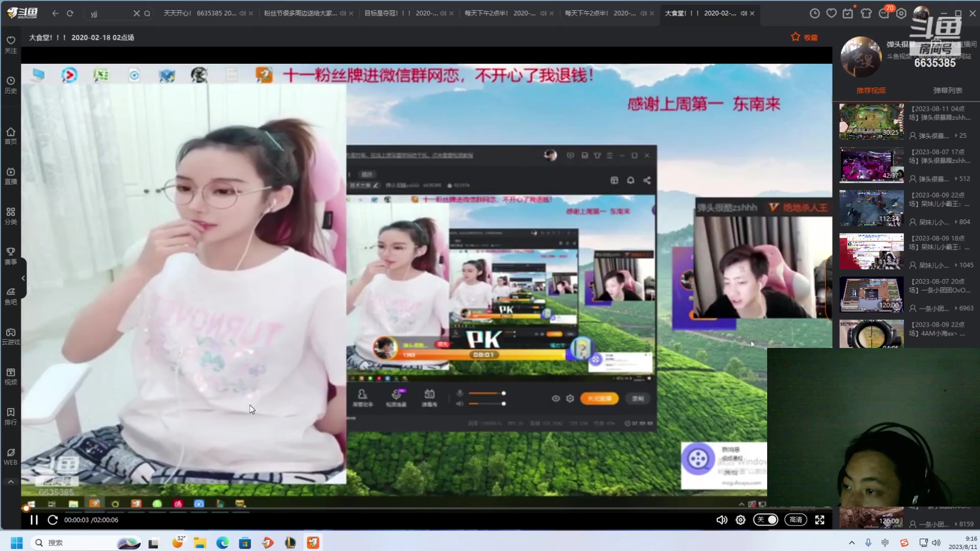The width and height of the screenshot is (980, 551).
Task: Open 赛事 tournaments in sidebar
Action: click(11, 256)
